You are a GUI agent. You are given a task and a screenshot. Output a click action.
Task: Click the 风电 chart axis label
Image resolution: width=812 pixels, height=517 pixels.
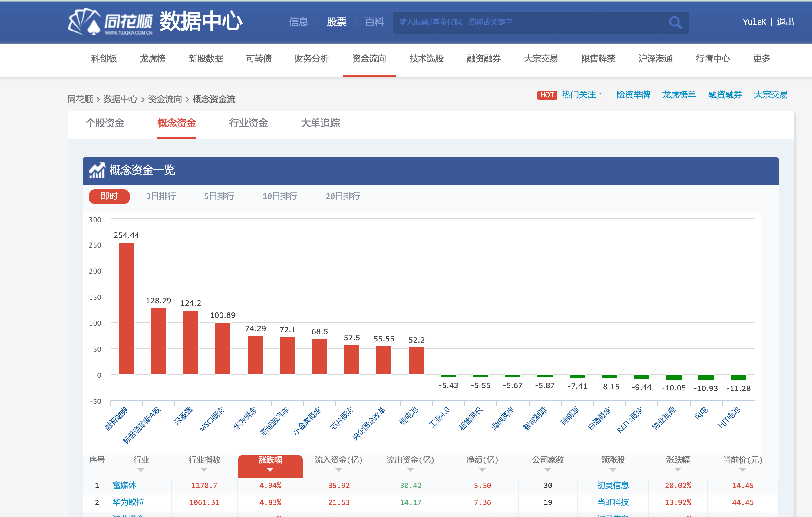(x=701, y=413)
